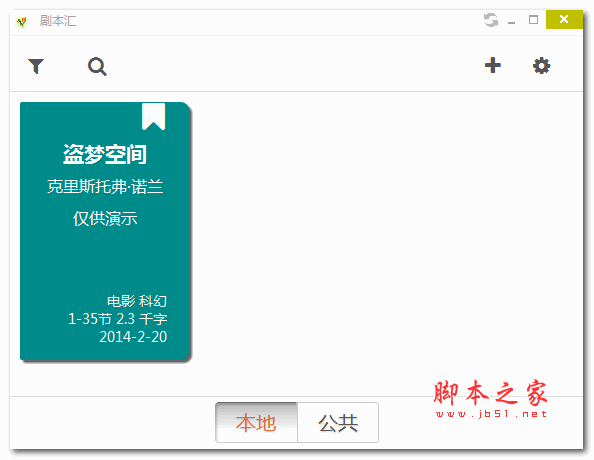Image resolution: width=594 pixels, height=460 pixels.
Task: Maximize the 剧本汇 window
Action: 533,20
